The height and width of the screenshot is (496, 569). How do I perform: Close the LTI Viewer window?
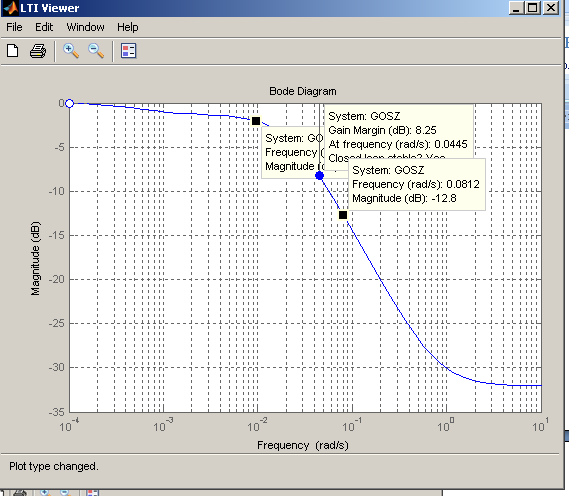click(551, 8)
